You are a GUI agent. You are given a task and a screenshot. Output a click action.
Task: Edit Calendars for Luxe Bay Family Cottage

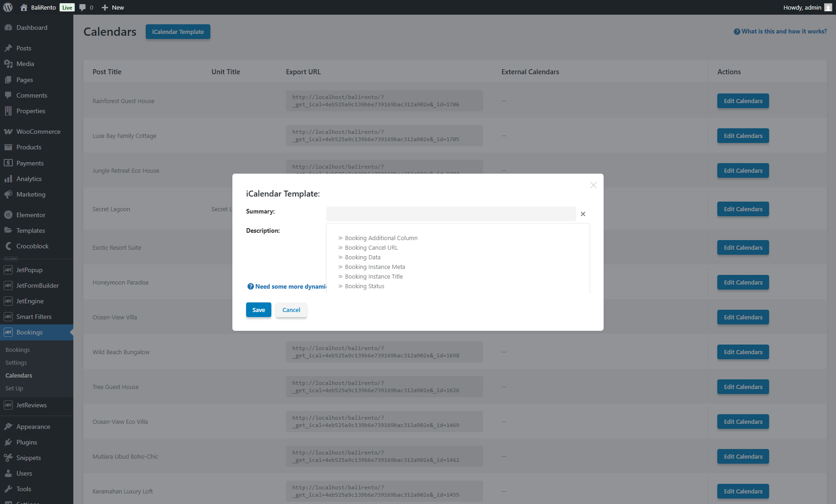pyautogui.click(x=743, y=136)
